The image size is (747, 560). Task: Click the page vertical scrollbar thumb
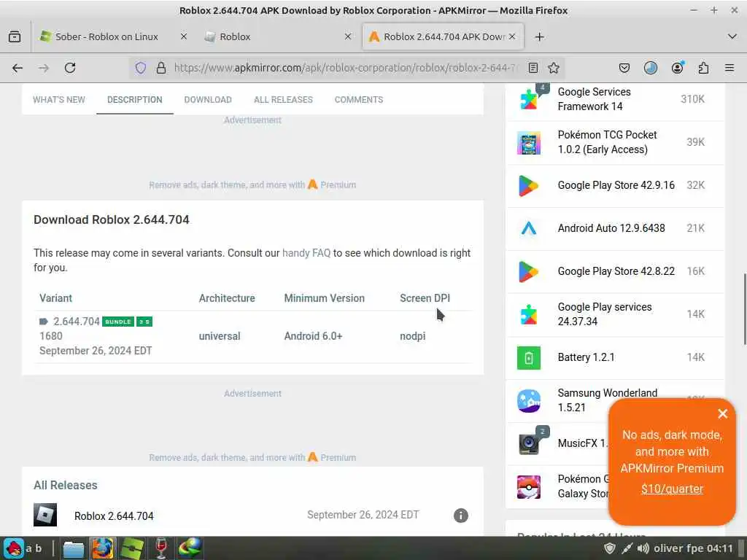click(744, 308)
